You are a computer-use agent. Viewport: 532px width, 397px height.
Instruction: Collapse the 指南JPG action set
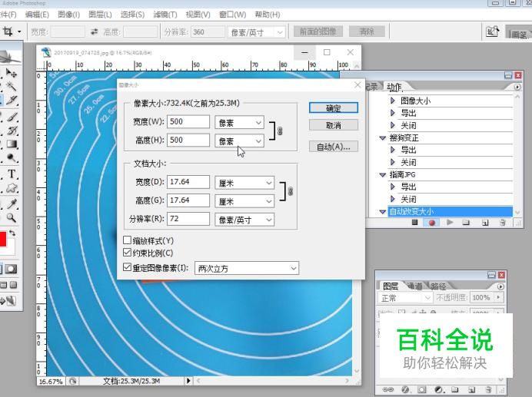(382, 174)
